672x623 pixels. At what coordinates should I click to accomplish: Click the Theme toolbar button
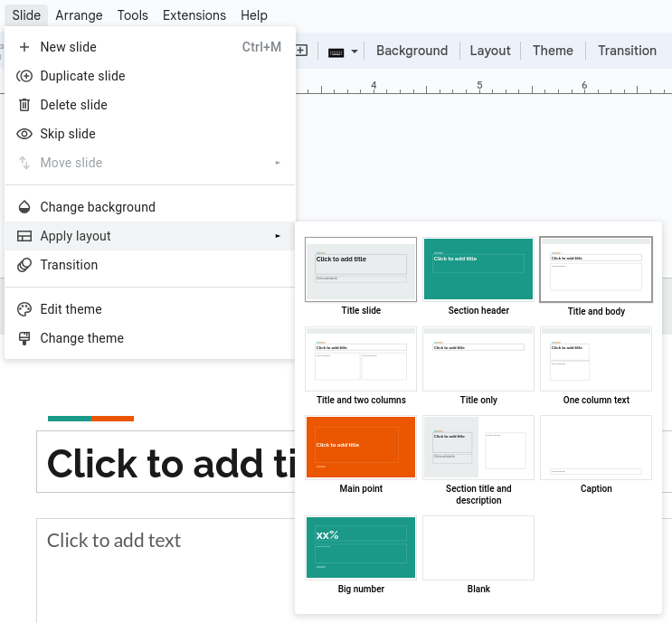point(553,51)
